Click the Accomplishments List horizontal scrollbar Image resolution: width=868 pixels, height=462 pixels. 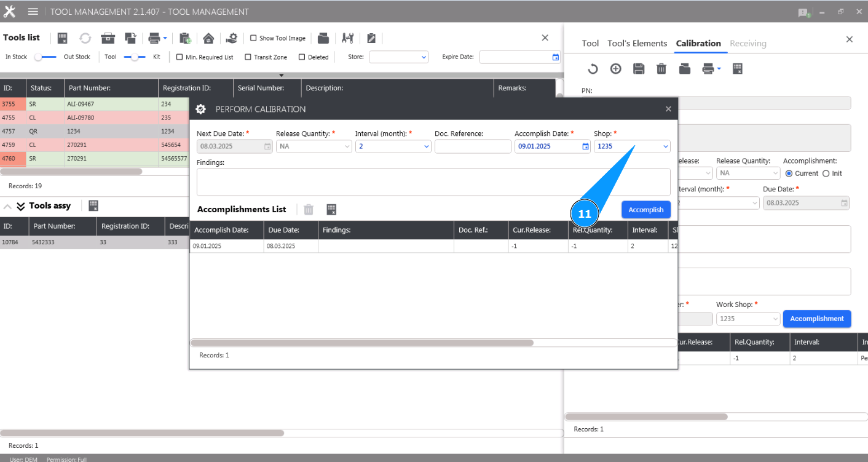362,343
